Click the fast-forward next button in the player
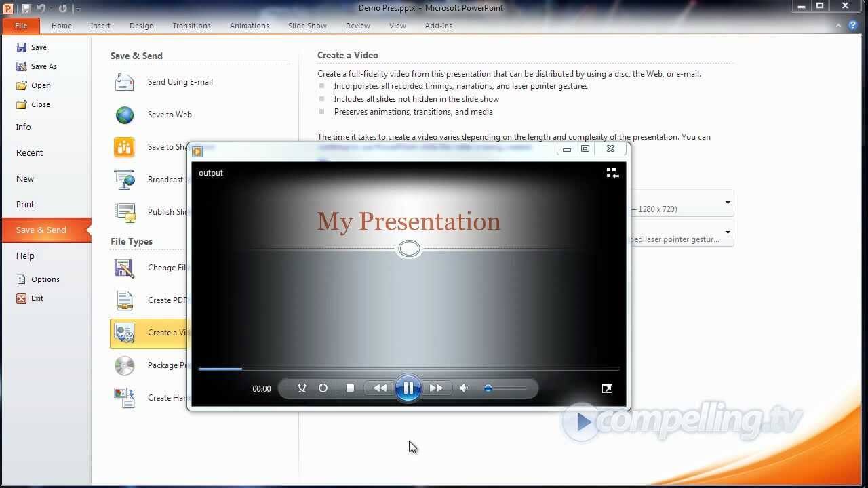The image size is (868, 488). [x=436, y=388]
